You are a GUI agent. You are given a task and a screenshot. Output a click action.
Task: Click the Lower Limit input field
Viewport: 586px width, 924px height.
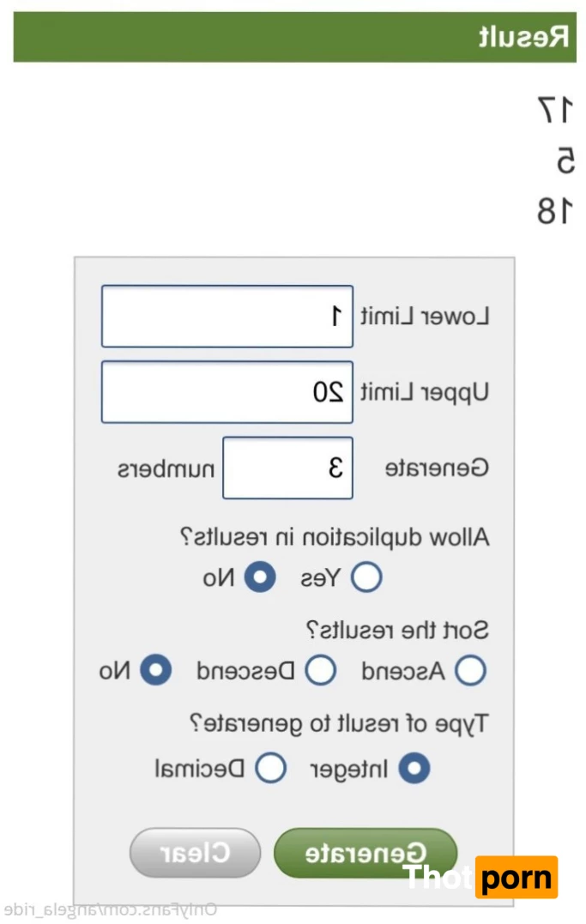tap(227, 317)
